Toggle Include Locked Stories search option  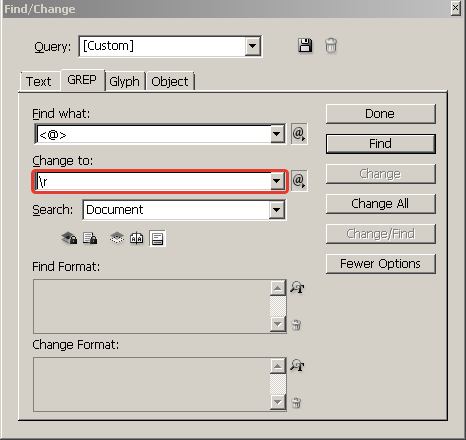pos(90,238)
